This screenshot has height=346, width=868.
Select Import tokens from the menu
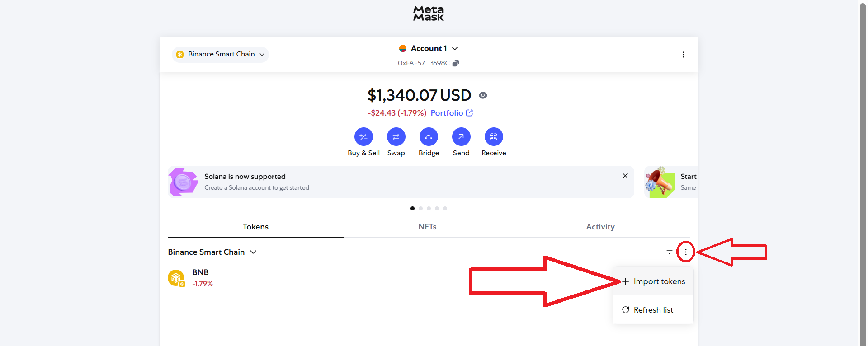point(653,281)
